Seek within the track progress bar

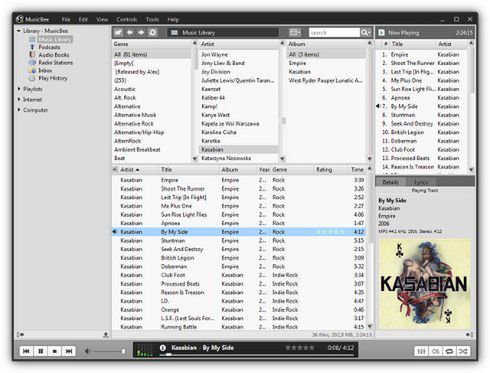point(257,355)
